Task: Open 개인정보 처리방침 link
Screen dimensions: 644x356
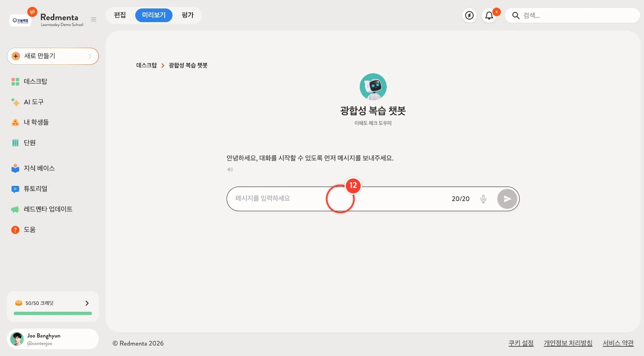Action: (568, 343)
